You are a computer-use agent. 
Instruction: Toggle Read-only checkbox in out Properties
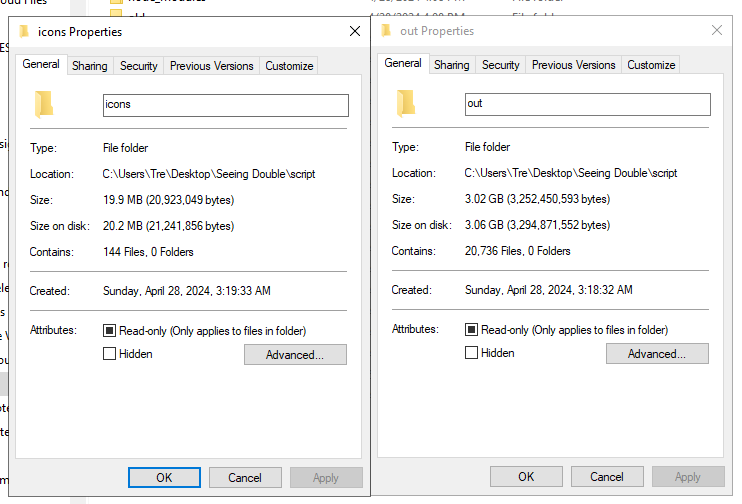[x=471, y=329]
